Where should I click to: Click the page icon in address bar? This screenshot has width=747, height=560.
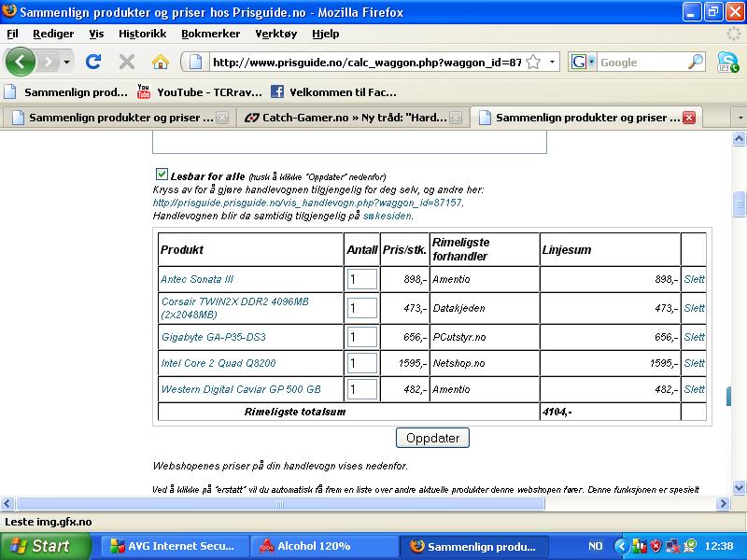(196, 62)
